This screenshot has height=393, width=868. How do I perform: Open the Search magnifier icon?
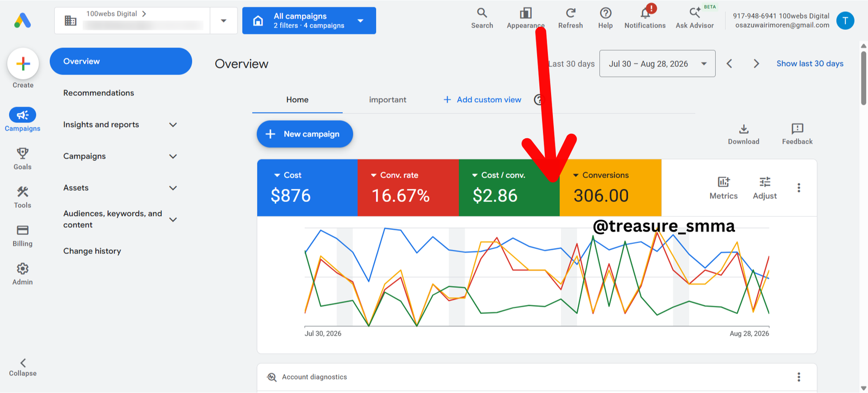tap(482, 13)
